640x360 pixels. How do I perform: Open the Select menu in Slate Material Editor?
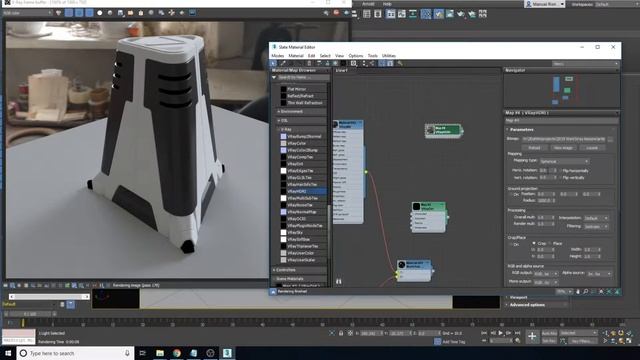point(325,56)
